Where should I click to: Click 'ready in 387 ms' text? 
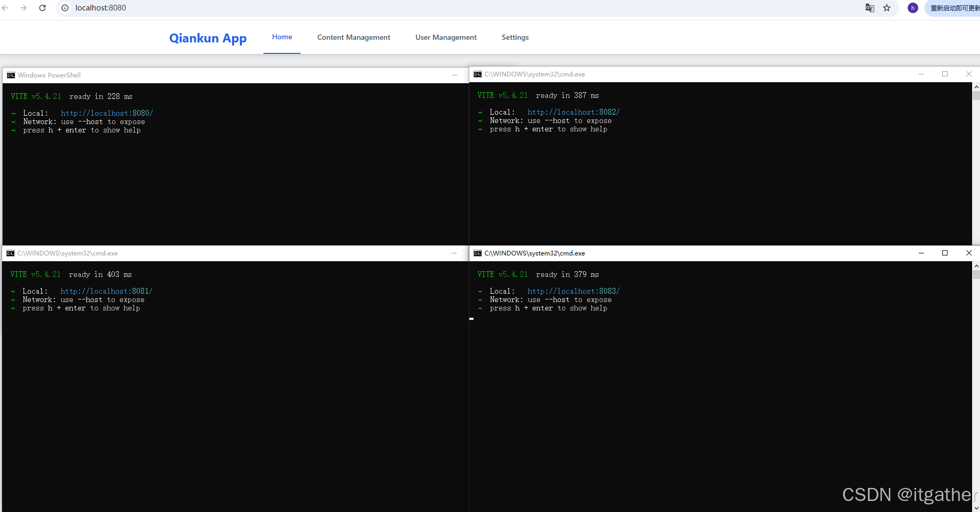pyautogui.click(x=567, y=95)
